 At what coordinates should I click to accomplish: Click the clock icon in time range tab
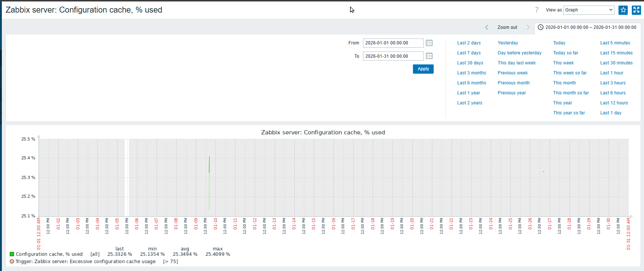coord(540,27)
